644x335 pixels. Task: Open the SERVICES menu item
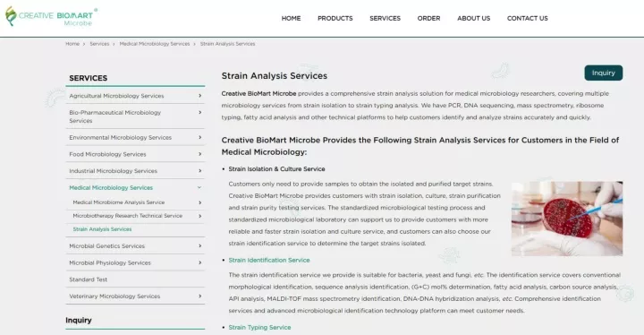385,19
